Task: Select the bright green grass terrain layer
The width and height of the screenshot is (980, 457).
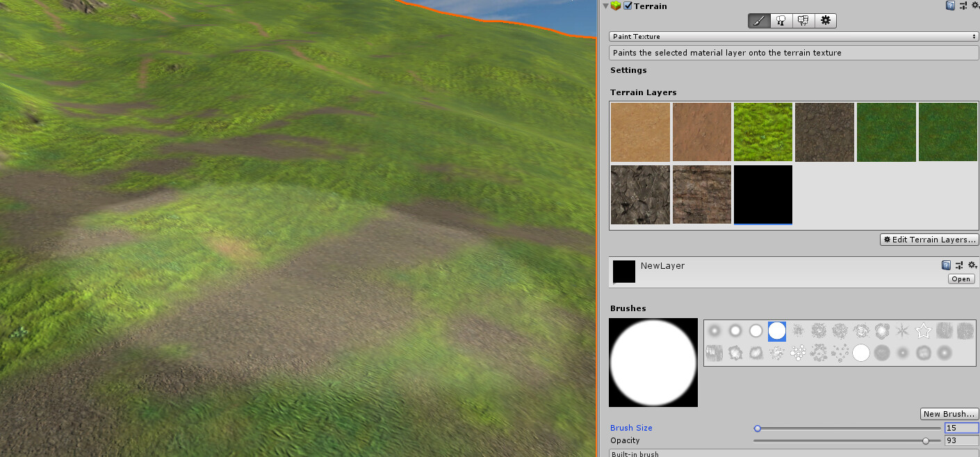Action: 762,131
